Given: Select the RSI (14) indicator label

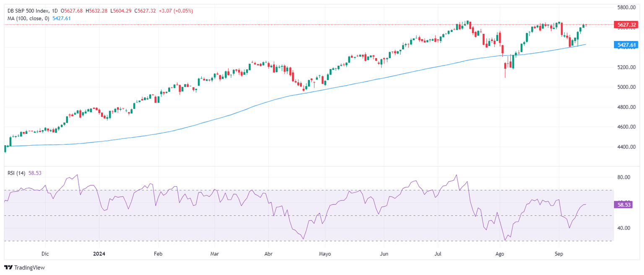Looking at the screenshot, I should pyautogui.click(x=16, y=173).
